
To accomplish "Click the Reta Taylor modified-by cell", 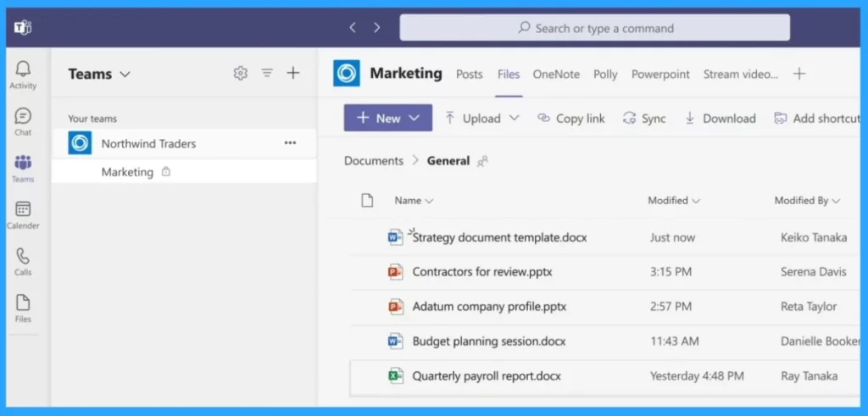I will coord(808,307).
